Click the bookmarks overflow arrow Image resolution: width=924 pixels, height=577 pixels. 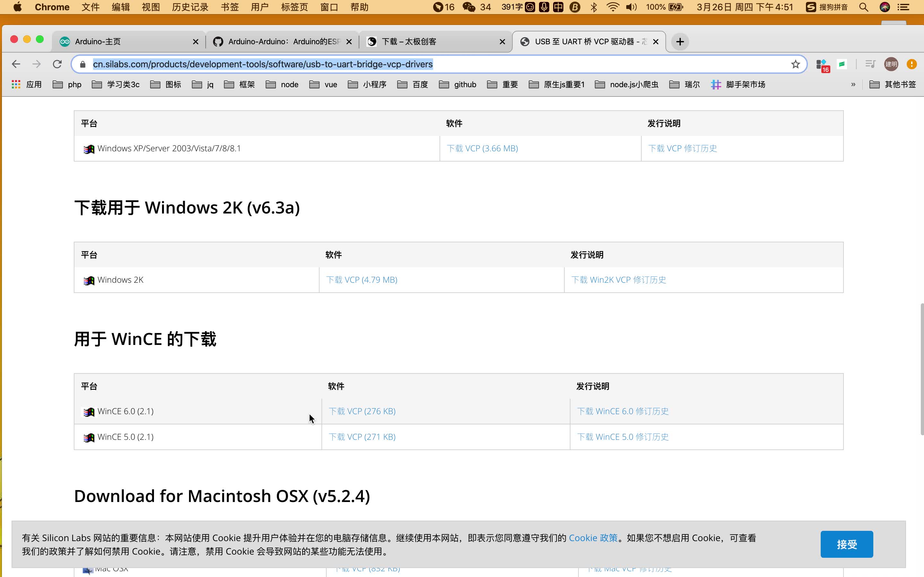853,84
